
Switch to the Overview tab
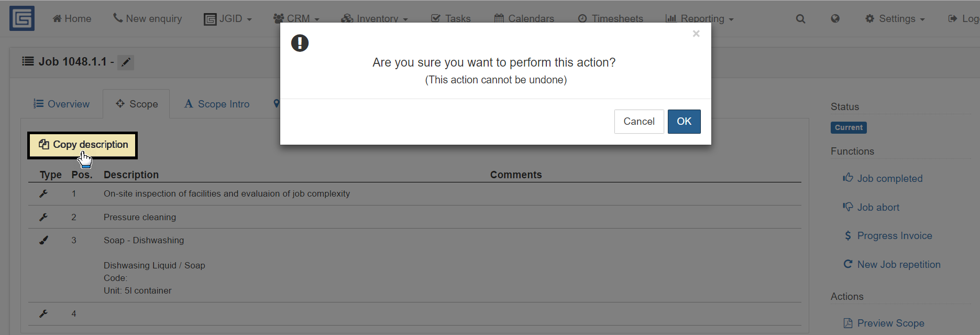pyautogui.click(x=61, y=104)
